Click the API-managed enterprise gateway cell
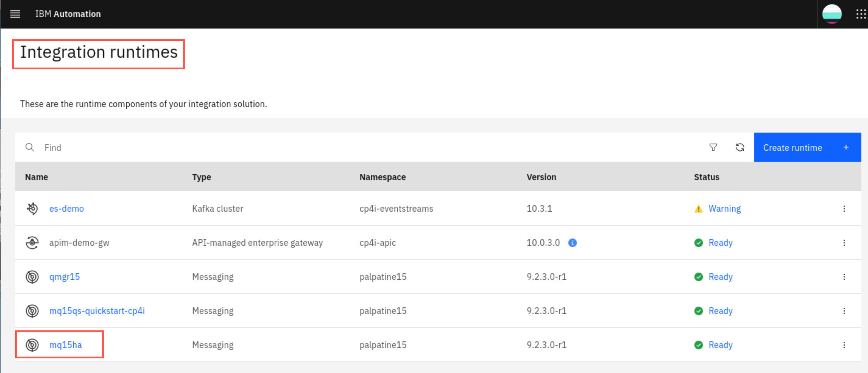This screenshot has height=373, width=868. 257,243
